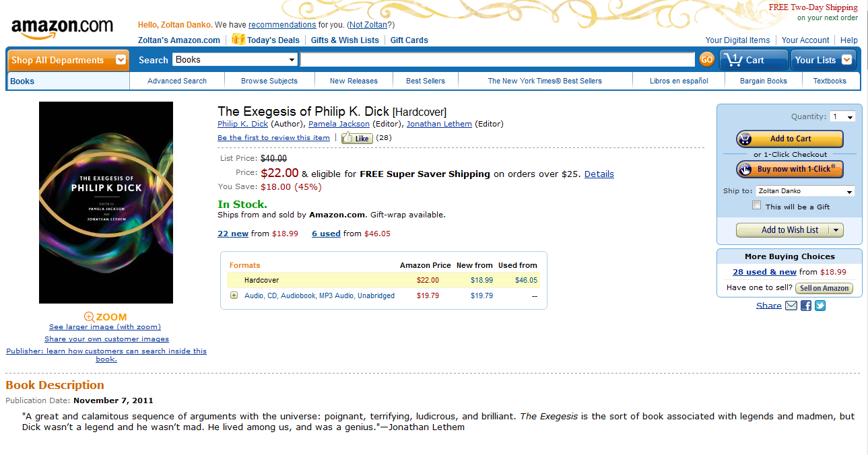The height and width of the screenshot is (455, 868).
Task: Select the Hardcover format row
Action: coord(383,280)
